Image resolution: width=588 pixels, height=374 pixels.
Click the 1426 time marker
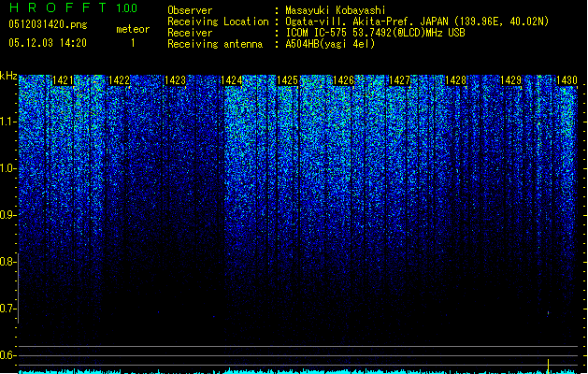coord(343,80)
